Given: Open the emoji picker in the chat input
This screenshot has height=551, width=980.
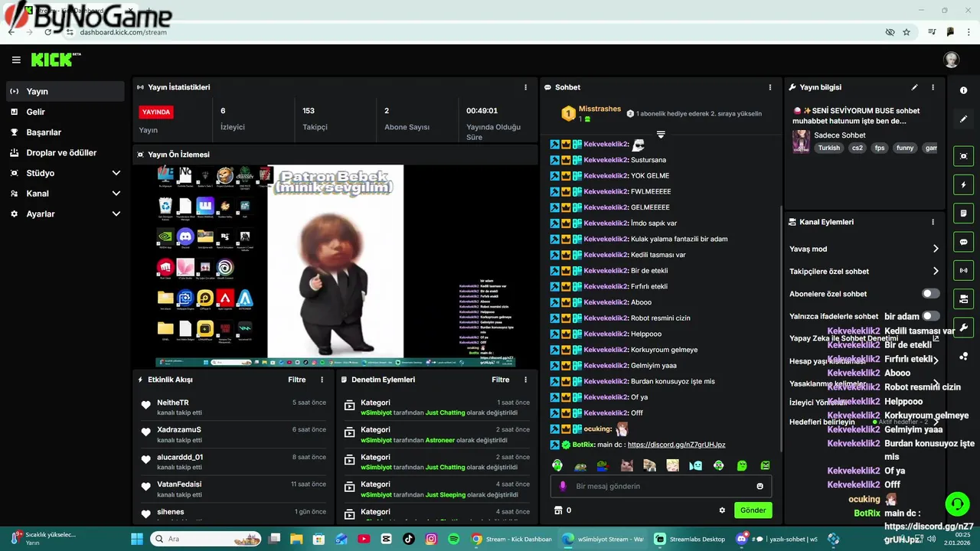Looking at the screenshot, I should click(759, 486).
